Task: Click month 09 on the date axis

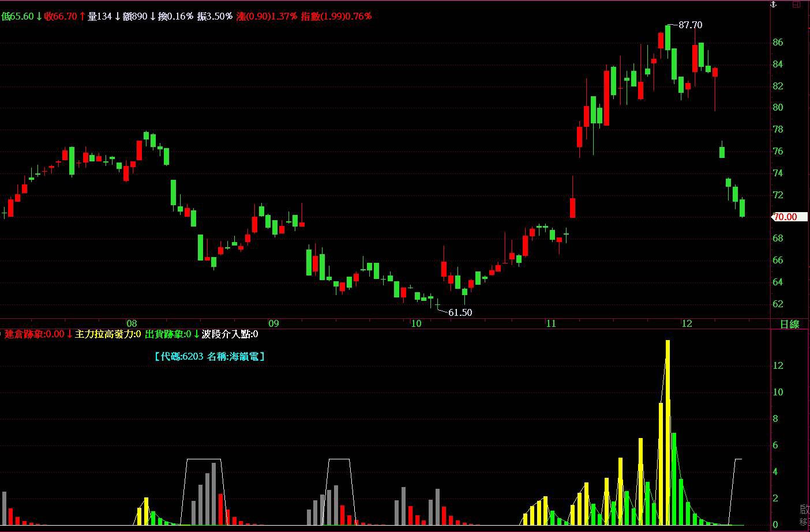Action: pos(273,323)
